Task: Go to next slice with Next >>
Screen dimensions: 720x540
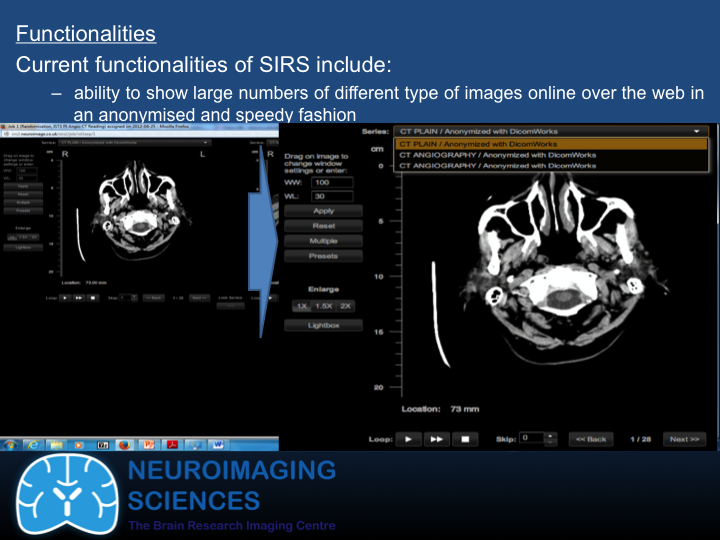Action: tap(685, 438)
